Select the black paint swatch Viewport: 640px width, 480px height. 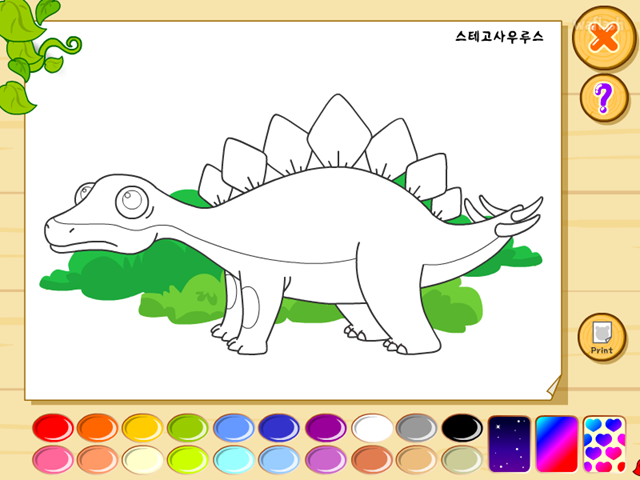pos(462,428)
